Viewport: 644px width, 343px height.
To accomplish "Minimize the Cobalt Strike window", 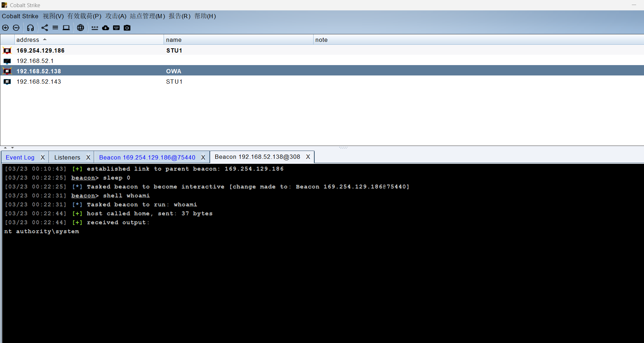I will tap(634, 5).
